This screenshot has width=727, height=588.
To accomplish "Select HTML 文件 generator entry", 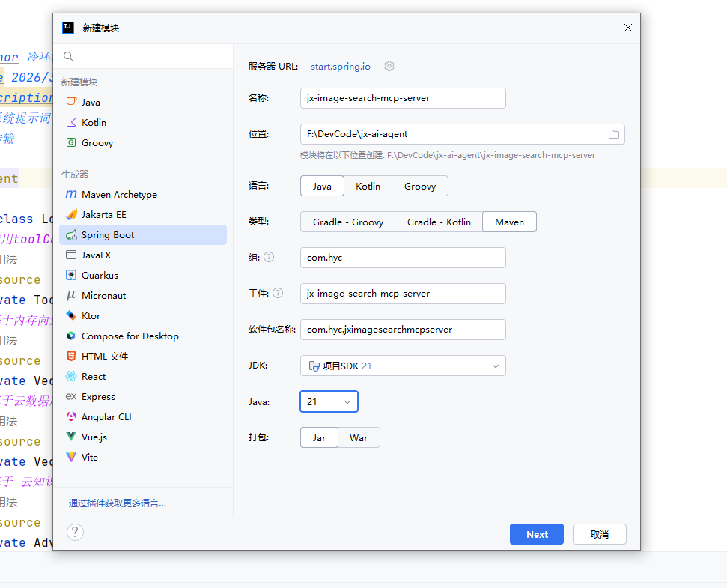I will tap(143, 356).
